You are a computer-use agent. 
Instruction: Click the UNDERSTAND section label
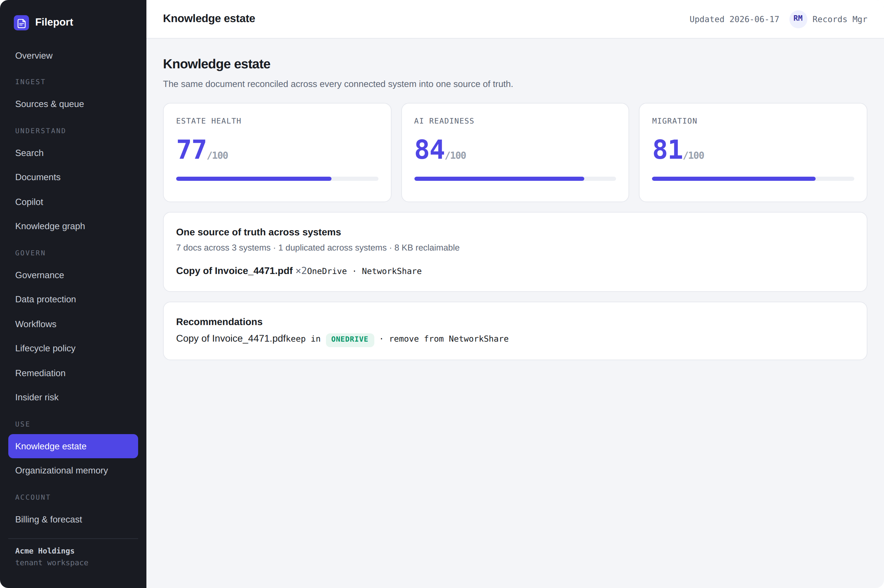click(x=40, y=131)
